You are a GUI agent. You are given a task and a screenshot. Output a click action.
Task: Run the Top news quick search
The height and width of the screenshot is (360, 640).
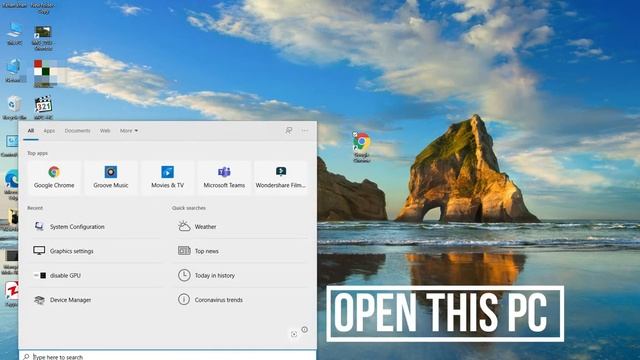[241, 251]
